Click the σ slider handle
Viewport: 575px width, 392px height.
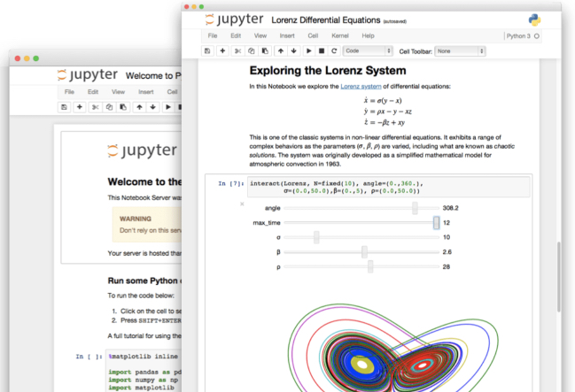coord(316,237)
